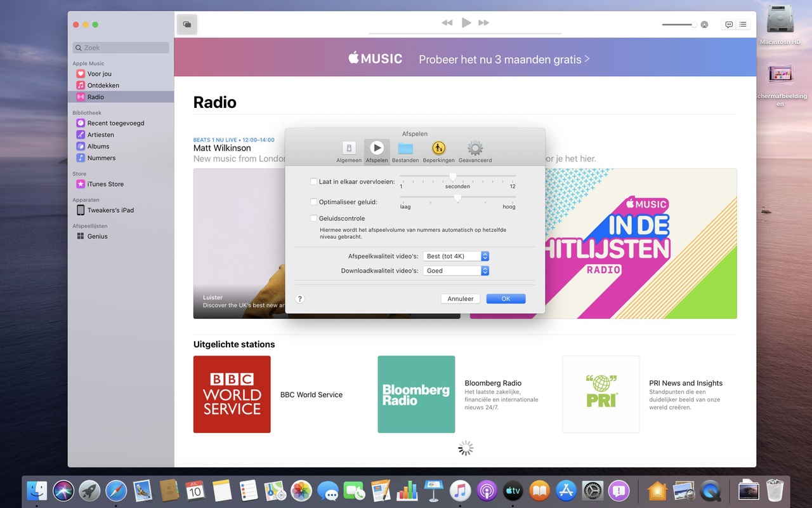Image resolution: width=812 pixels, height=508 pixels.
Task: Open the App Store from the Dock
Action: coord(566,491)
